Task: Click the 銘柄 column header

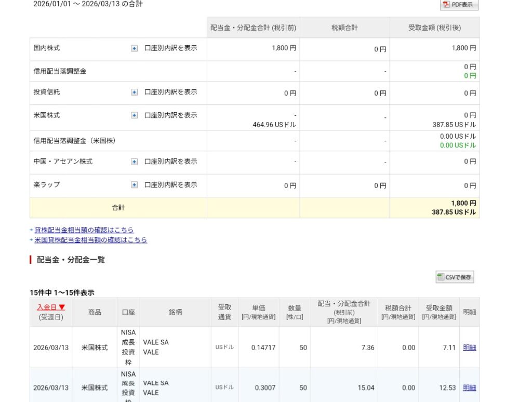Action: click(x=175, y=312)
